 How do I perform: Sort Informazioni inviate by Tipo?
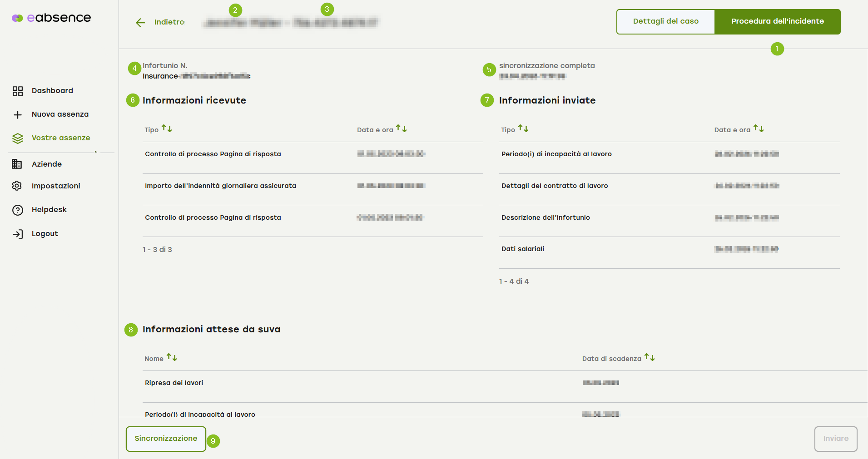(523, 128)
